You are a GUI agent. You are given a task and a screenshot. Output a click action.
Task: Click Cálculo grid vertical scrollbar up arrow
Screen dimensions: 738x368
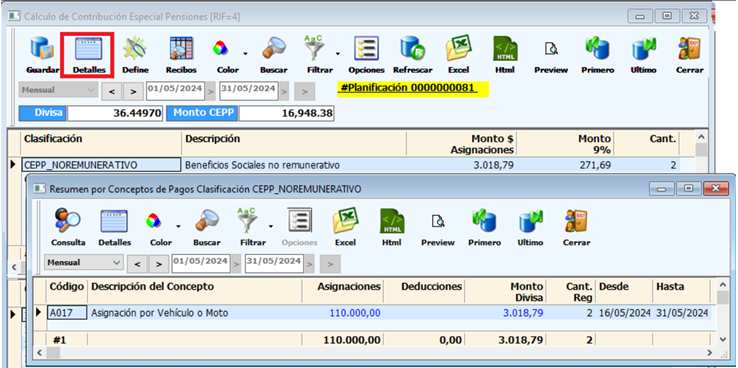pos(701,138)
